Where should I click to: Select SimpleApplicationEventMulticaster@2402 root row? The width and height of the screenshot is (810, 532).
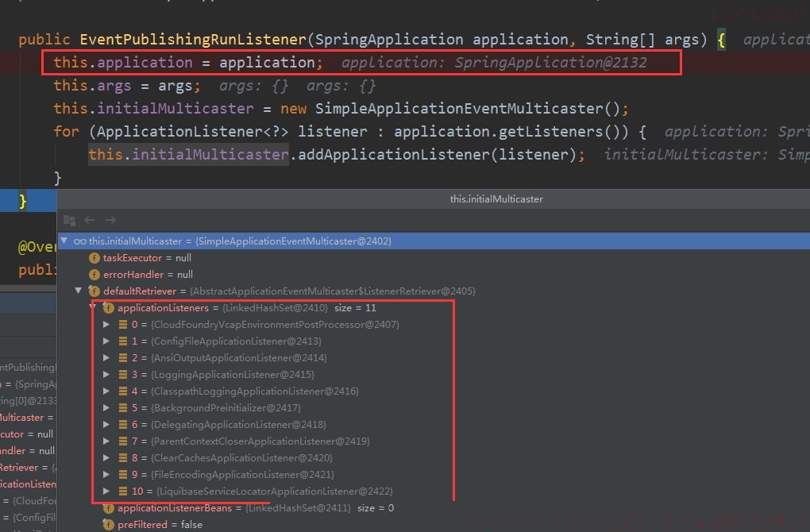434,241
